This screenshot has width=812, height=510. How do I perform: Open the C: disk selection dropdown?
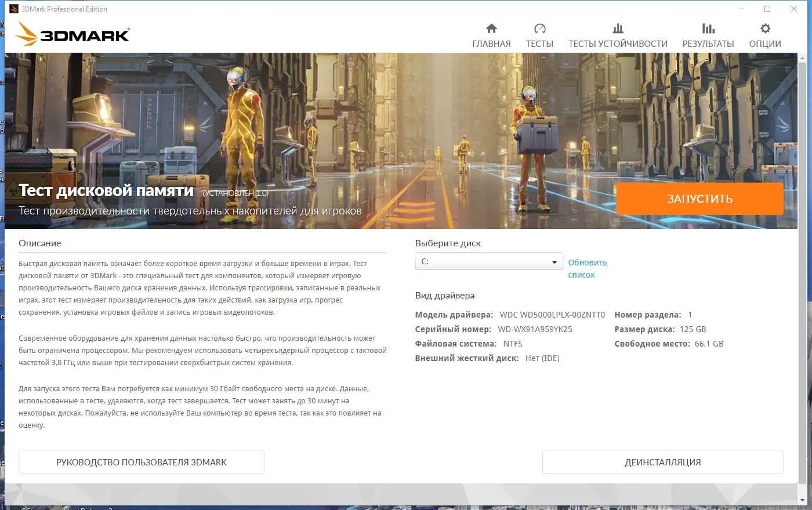489,261
